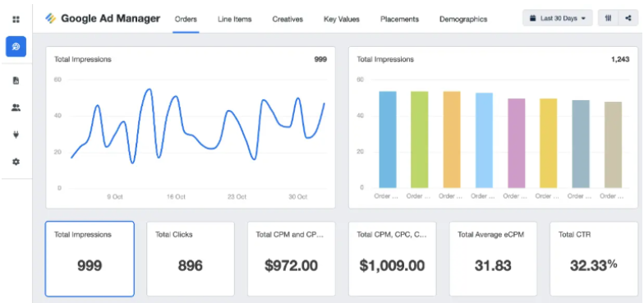644x303 pixels.
Task: Switch to the Orders tab
Action: coord(186,20)
